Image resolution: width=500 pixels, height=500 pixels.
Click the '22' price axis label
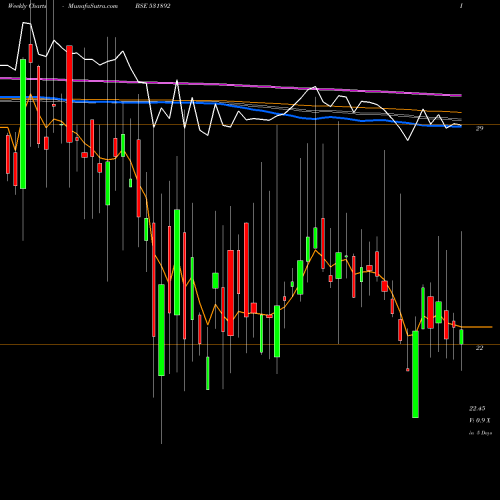479,348
